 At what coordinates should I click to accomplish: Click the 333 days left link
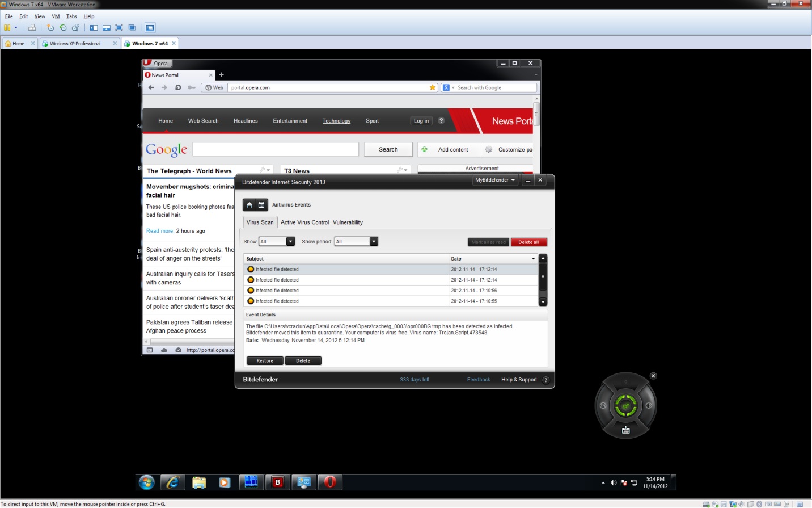(x=415, y=380)
